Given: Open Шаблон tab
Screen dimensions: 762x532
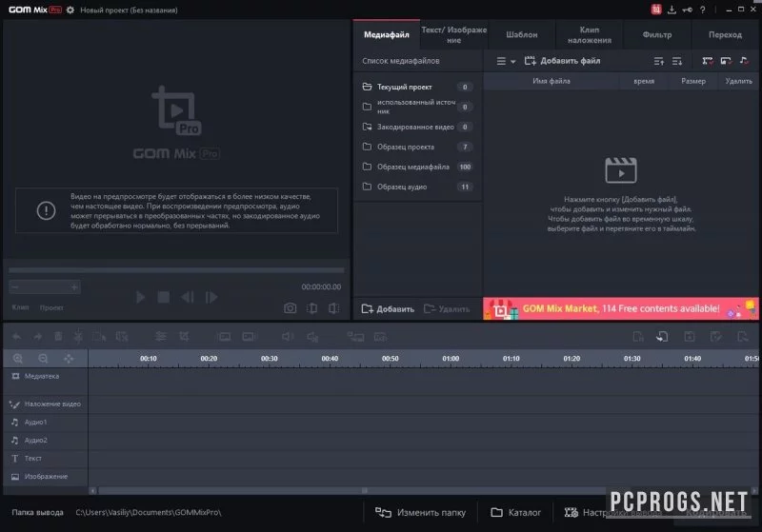Looking at the screenshot, I should pos(521,34).
